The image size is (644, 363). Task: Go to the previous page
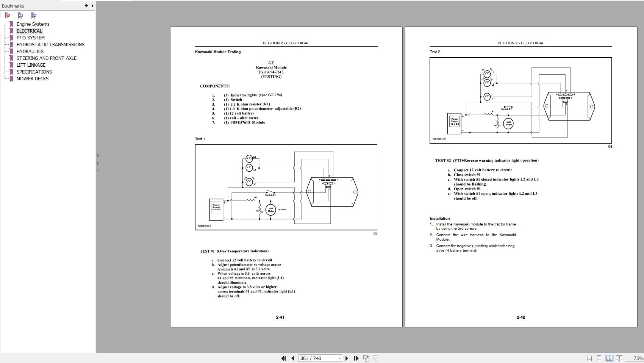(x=293, y=358)
